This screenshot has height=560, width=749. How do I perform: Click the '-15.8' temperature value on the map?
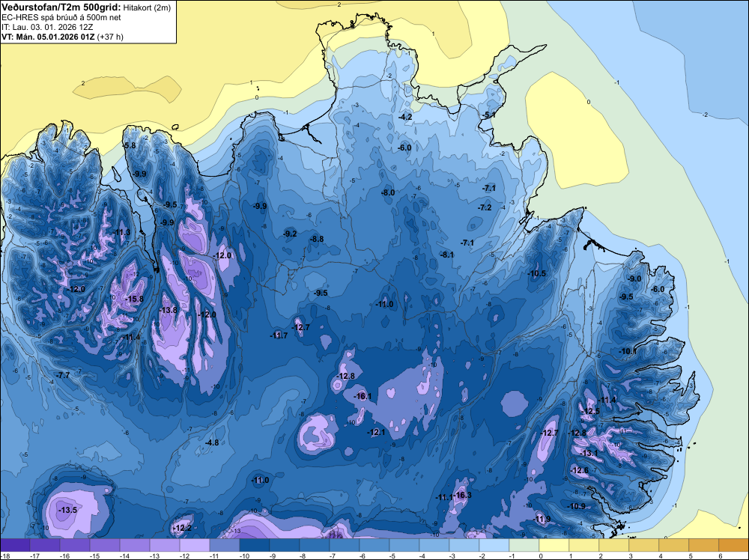click(x=134, y=299)
